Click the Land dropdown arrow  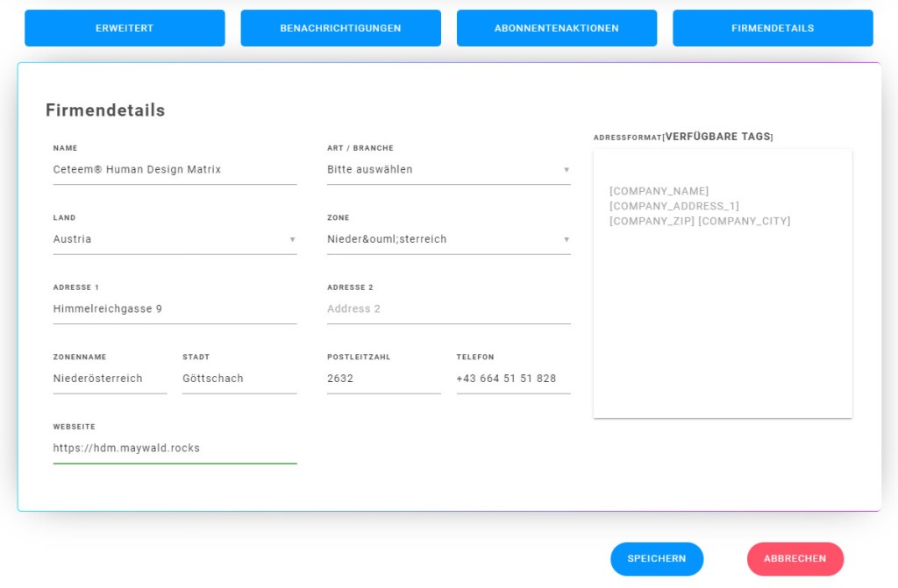pyautogui.click(x=292, y=240)
